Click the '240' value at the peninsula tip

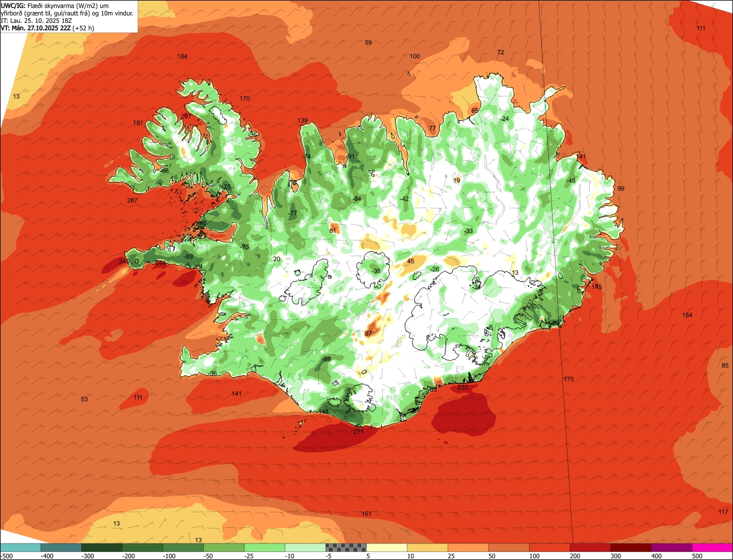click(124, 261)
